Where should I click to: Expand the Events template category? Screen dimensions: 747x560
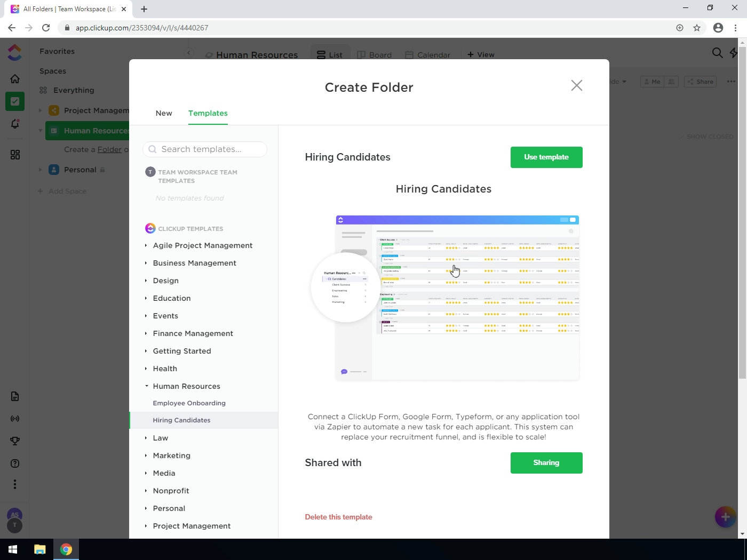tap(165, 316)
